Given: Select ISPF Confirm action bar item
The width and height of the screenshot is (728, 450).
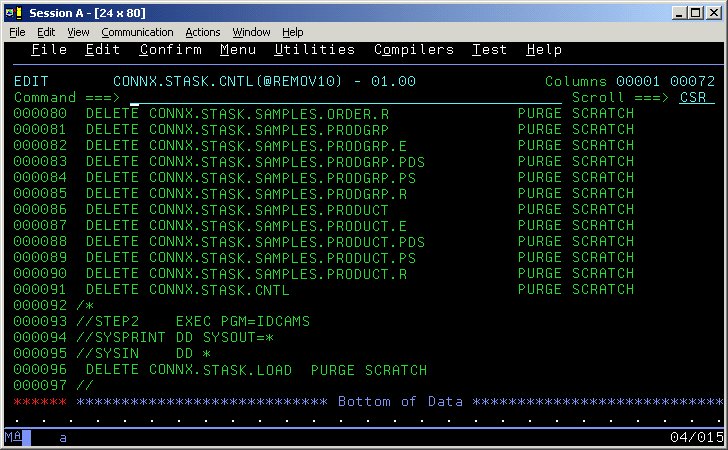Looking at the screenshot, I should (170, 50).
